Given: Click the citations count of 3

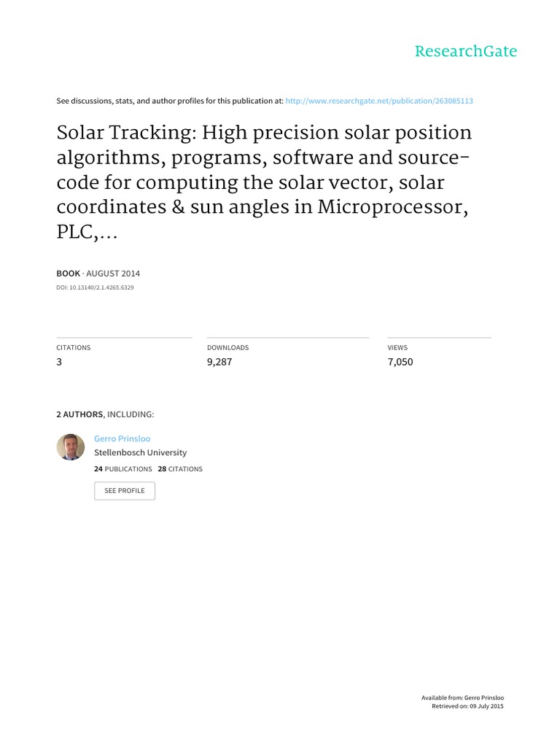Looking at the screenshot, I should (59, 361).
